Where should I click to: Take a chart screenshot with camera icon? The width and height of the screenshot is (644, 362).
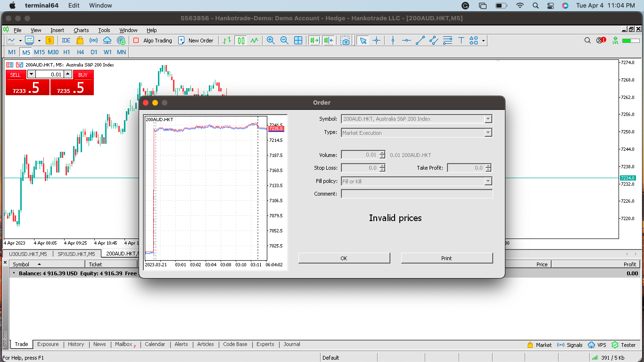coord(346,41)
